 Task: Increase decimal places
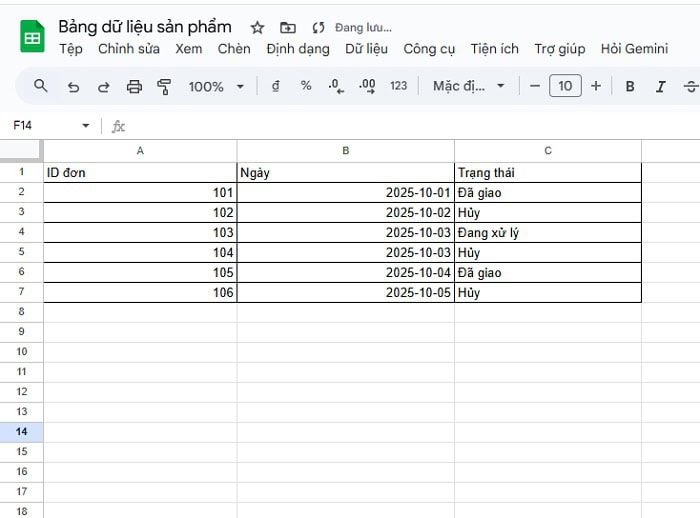click(x=367, y=86)
